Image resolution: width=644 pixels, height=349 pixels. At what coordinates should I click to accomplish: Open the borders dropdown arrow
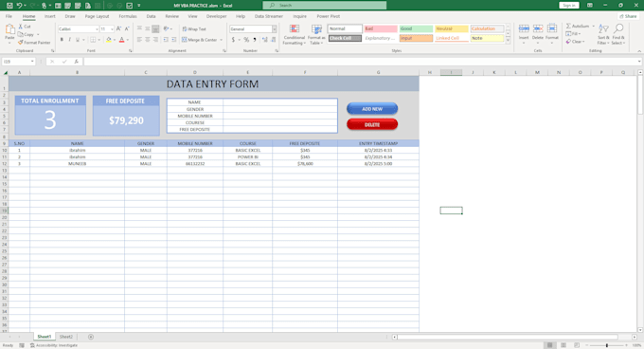99,40
